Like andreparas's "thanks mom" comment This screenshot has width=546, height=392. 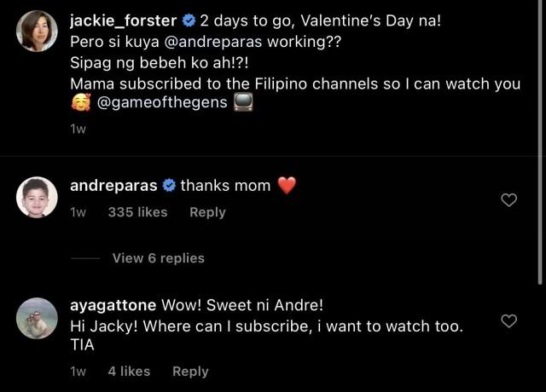click(508, 200)
